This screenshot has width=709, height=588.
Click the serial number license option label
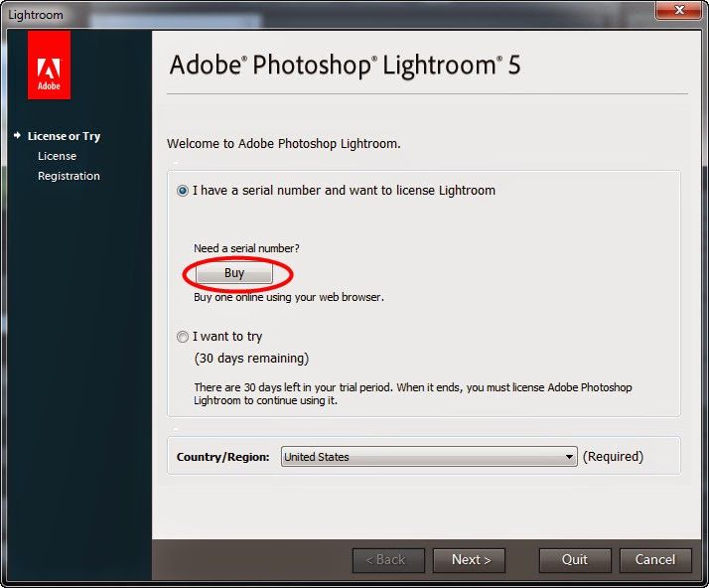point(344,191)
